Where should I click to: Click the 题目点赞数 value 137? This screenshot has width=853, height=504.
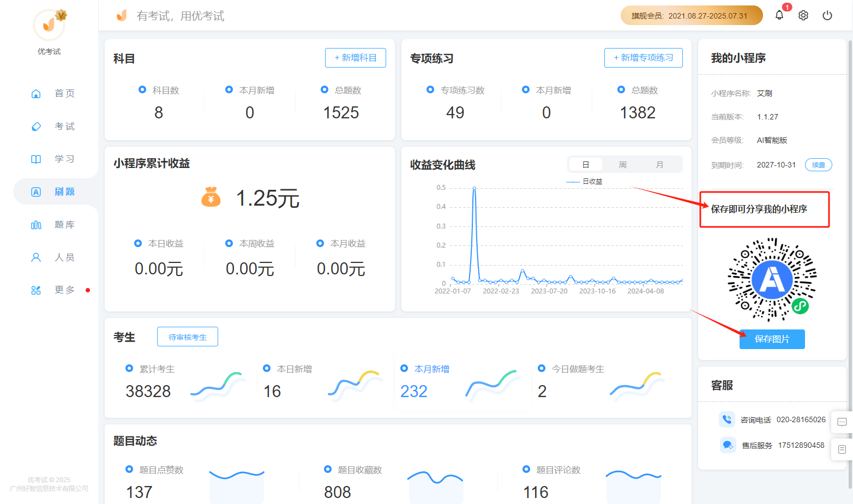tap(140, 492)
